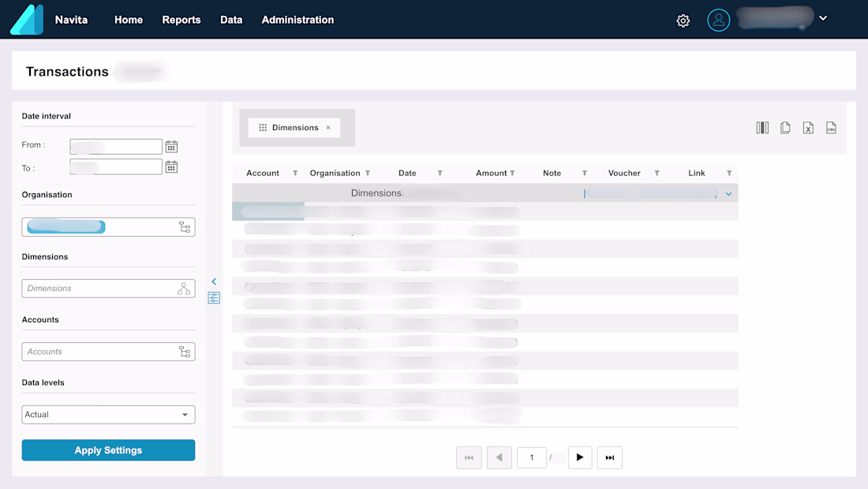This screenshot has width=868, height=489.
Task: Click the Dimensions grouping chip grip icon
Action: [x=263, y=128]
